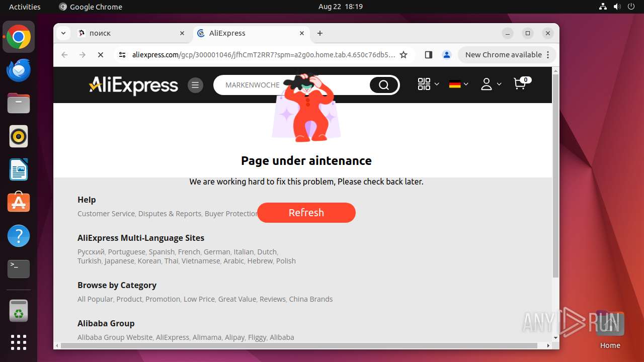Image resolution: width=644 pixels, height=362 pixels.
Task: Click the MARKENWOCHE search input field
Action: tap(292, 85)
